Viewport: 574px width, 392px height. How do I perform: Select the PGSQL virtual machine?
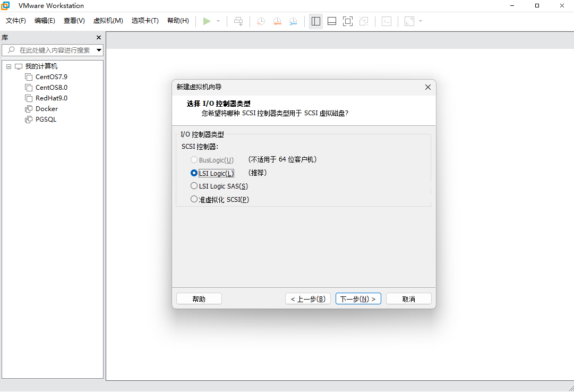[x=46, y=120]
